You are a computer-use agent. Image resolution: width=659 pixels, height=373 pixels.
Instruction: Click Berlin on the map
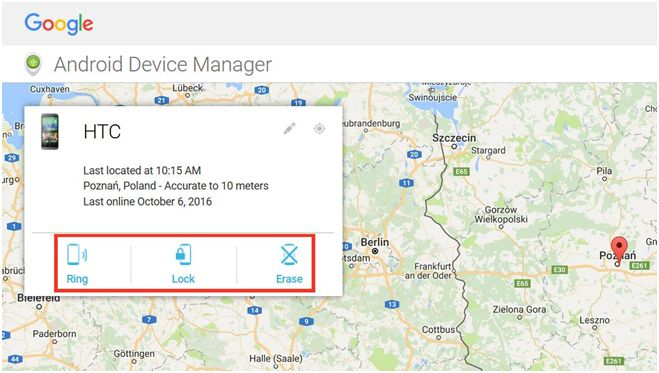pyautogui.click(x=374, y=242)
